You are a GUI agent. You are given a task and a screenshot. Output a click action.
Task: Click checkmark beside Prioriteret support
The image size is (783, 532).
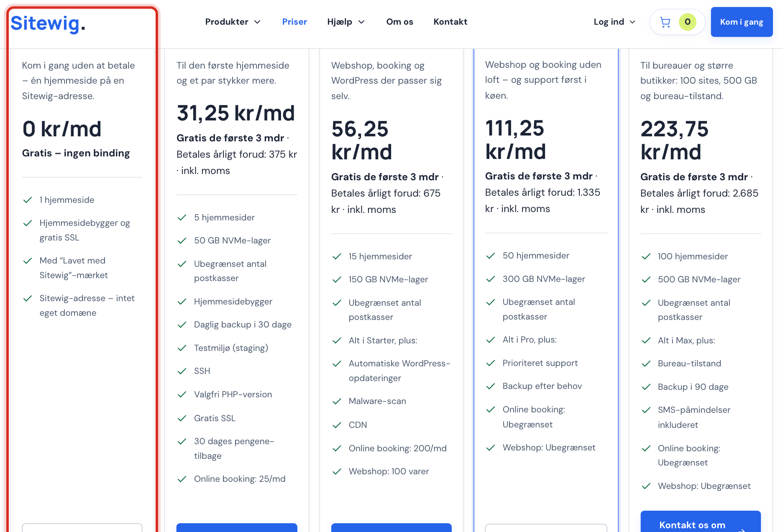(x=491, y=363)
